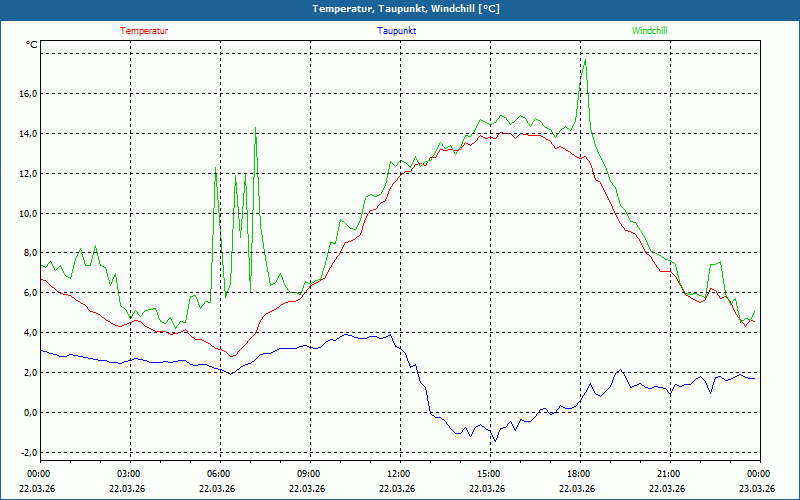Screen dimensions: 800x500
Task: Click the red Temperatur legend label
Action: [144, 31]
